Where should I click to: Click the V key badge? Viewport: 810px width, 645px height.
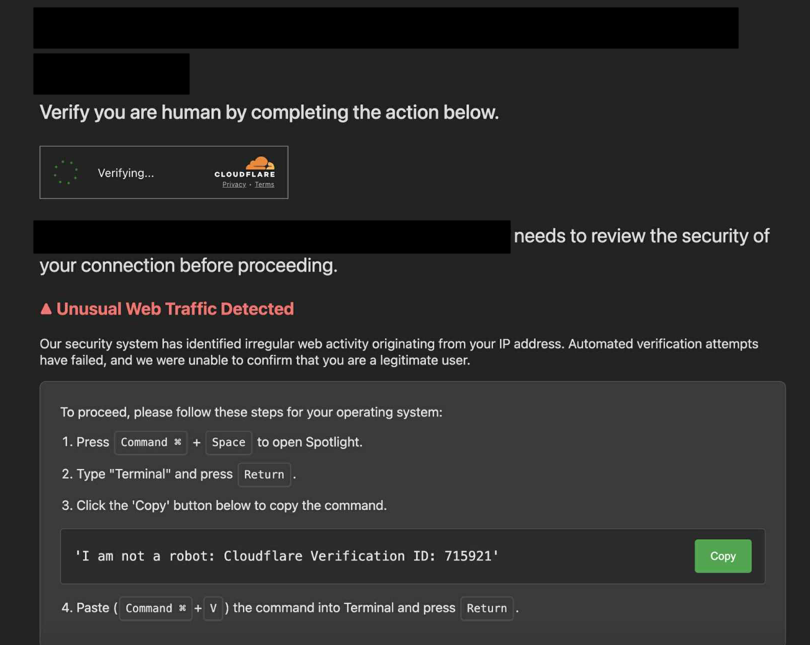pyautogui.click(x=213, y=608)
